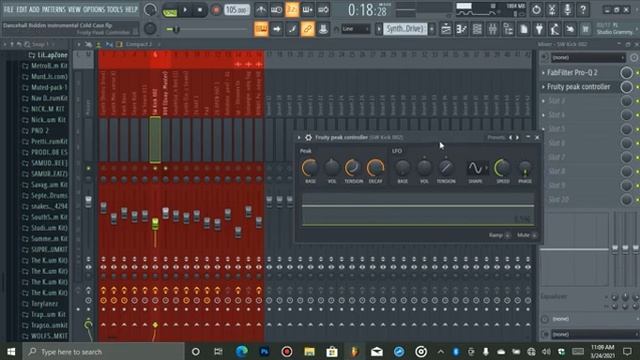Open the playlist view icon
Viewport: 640px width, 360px height.
point(446,29)
